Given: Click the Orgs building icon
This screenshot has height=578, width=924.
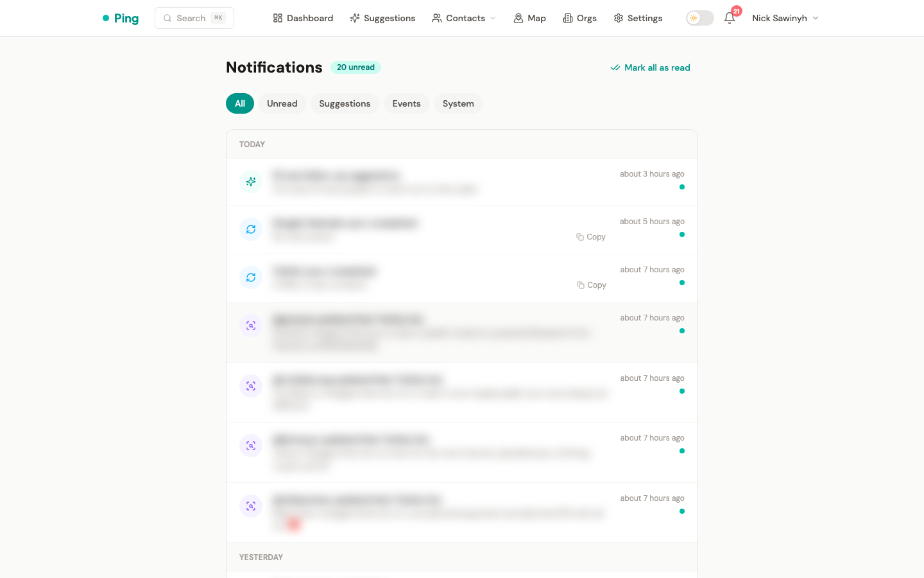Looking at the screenshot, I should pos(568,18).
